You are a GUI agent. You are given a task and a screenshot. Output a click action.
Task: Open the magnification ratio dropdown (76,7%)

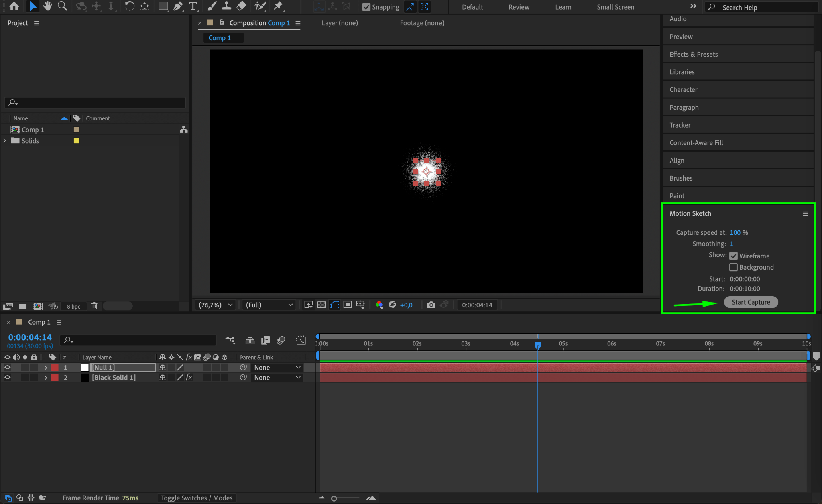tap(216, 305)
